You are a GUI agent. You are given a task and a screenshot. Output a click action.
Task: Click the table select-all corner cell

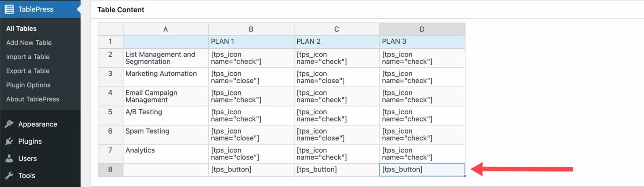(x=110, y=29)
